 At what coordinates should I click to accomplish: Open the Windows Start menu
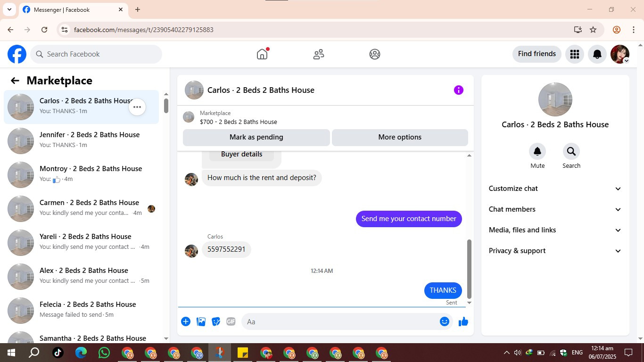(x=11, y=353)
